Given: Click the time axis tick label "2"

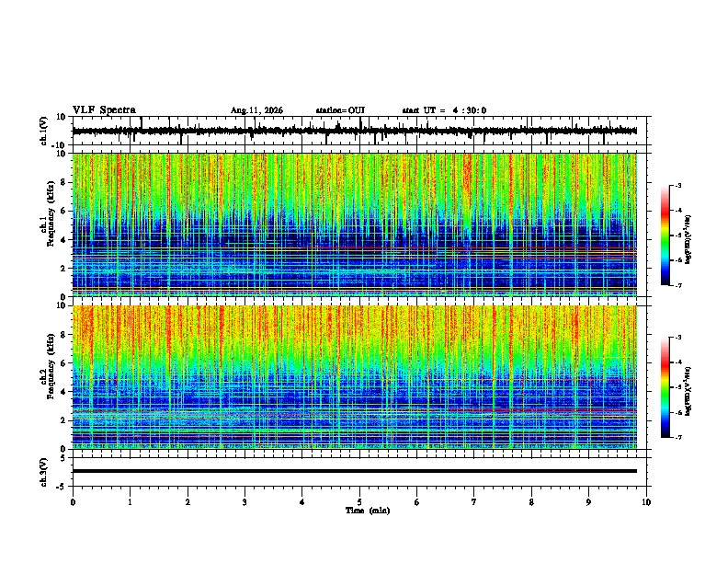Looking at the screenshot, I should point(188,502).
